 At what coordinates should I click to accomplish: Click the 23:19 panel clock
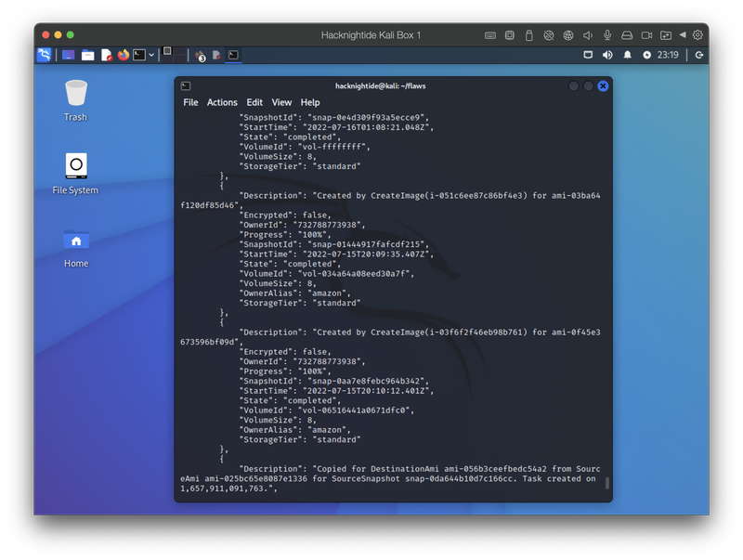[x=667, y=55]
